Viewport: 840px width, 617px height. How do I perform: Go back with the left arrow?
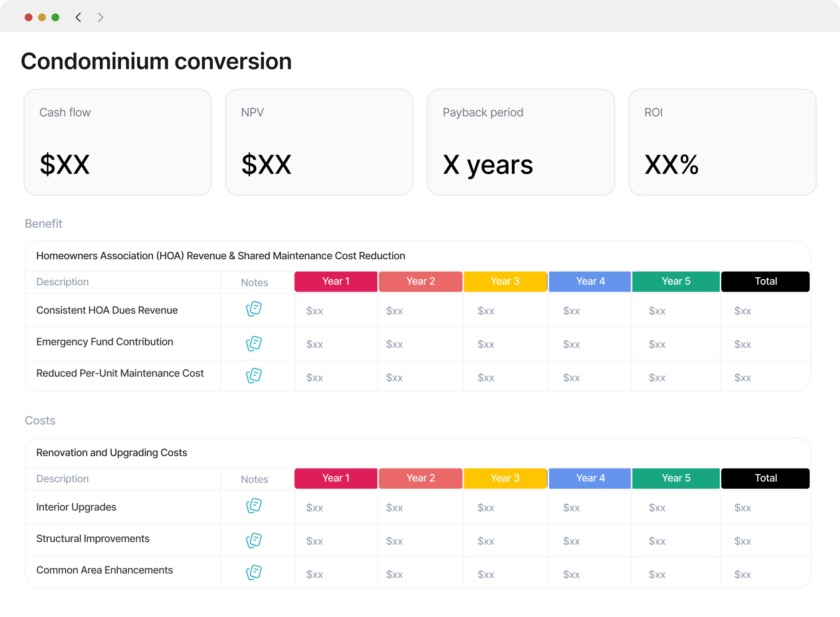point(79,18)
